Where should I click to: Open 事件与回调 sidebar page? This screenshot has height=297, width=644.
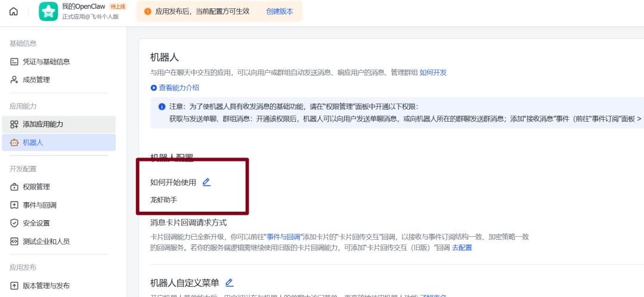click(x=39, y=205)
